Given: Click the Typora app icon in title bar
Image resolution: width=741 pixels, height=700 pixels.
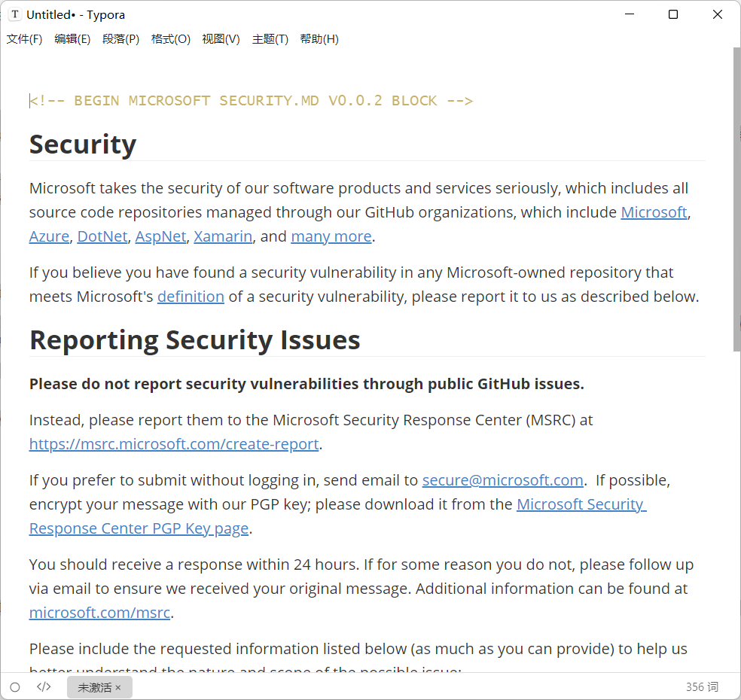Looking at the screenshot, I should pyautogui.click(x=15, y=14).
